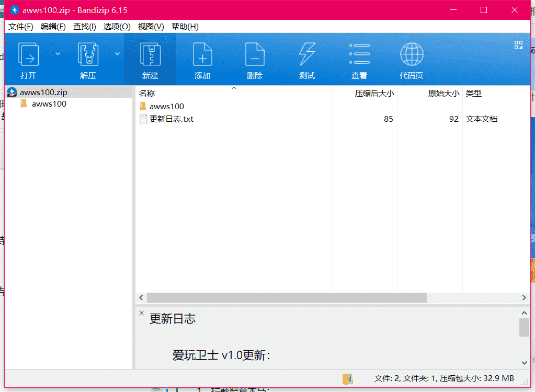Screen dimensions: 535x392
Task: Click the preview pane scroll up arrow
Action: (524, 313)
